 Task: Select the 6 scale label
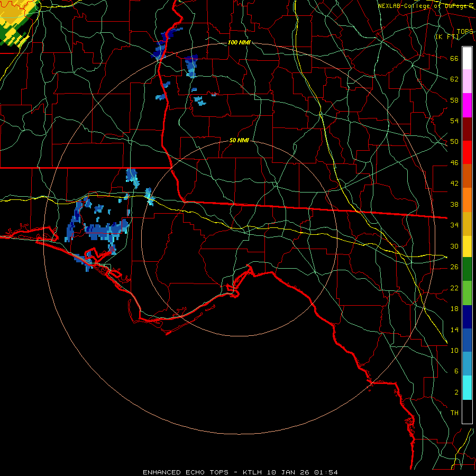click(x=456, y=371)
